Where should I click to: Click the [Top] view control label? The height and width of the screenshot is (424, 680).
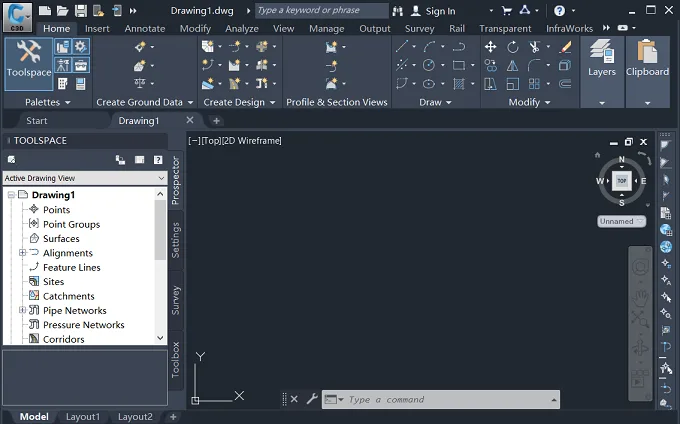(x=211, y=141)
